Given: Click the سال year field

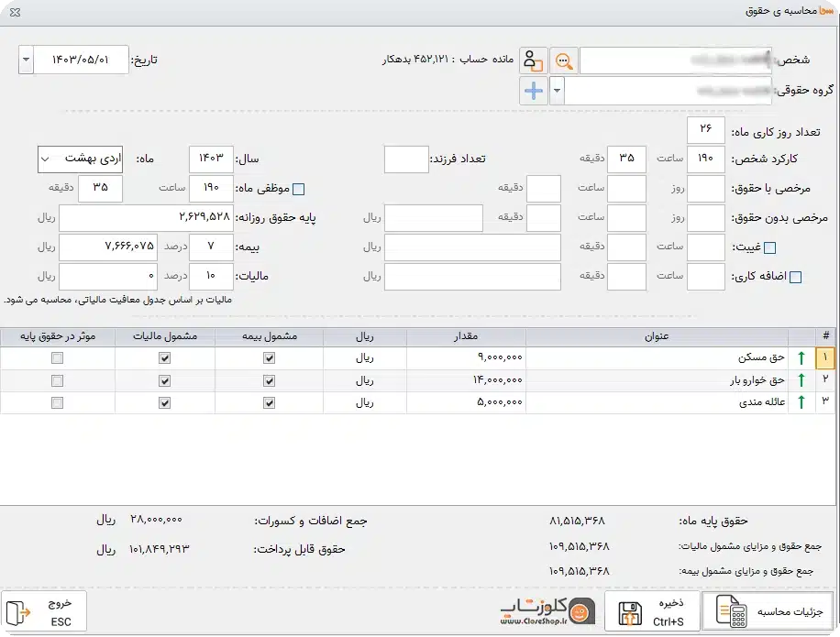Looking at the screenshot, I should click(211, 159).
